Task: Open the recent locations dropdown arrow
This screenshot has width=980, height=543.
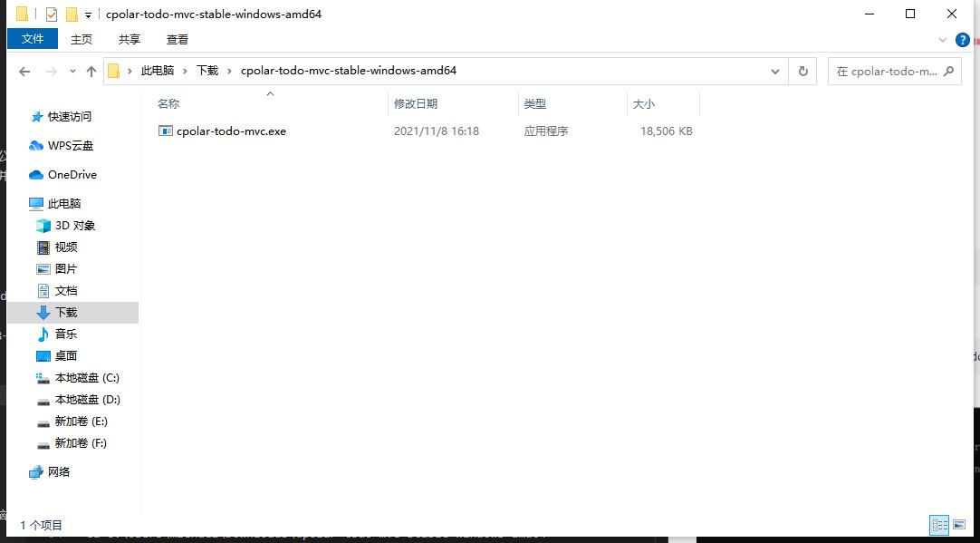Action: coord(72,72)
